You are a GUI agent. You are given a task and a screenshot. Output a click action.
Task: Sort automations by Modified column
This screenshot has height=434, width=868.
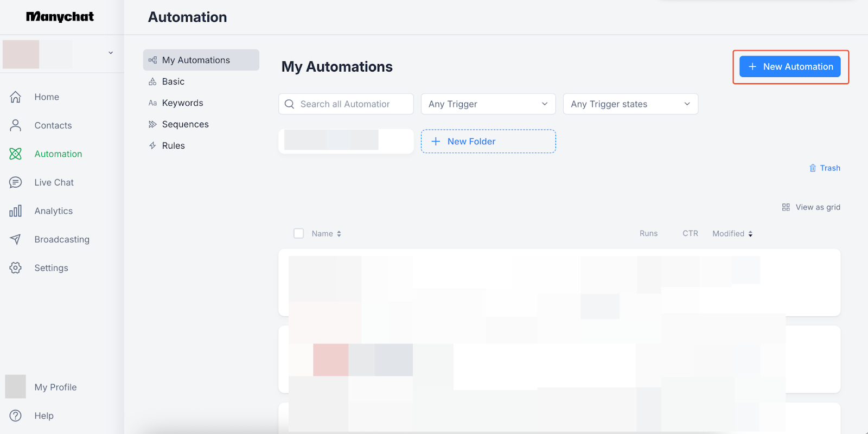(x=732, y=234)
